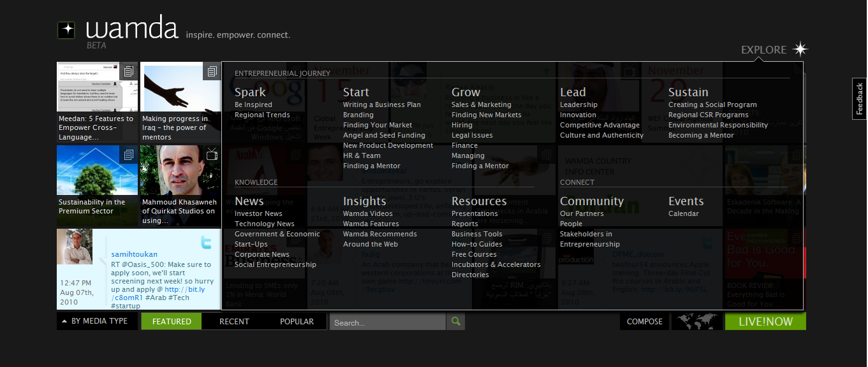Open Wamda Videos link
This screenshot has width=868, height=367.
[x=368, y=213]
